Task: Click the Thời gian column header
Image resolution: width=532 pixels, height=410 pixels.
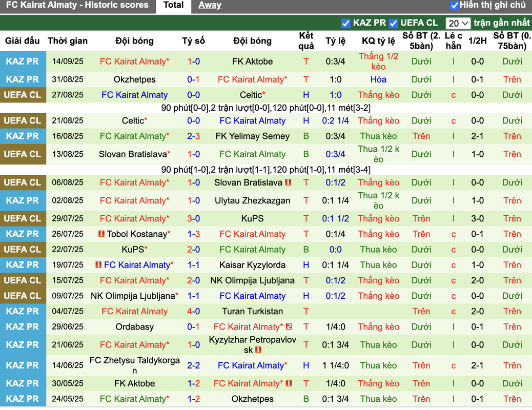Action: tap(68, 40)
